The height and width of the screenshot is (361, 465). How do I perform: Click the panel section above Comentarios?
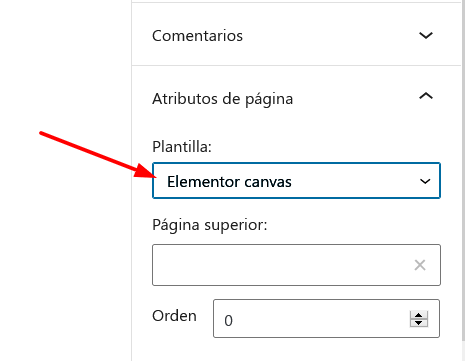[x=296, y=1]
